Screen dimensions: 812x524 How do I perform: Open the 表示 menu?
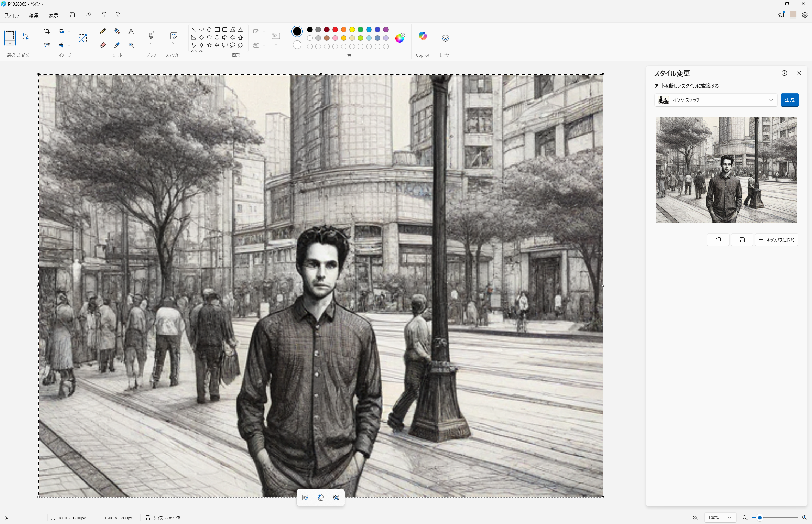53,15
